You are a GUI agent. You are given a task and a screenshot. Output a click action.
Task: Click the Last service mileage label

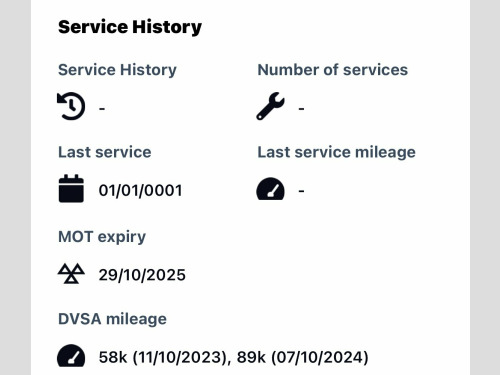click(x=336, y=153)
